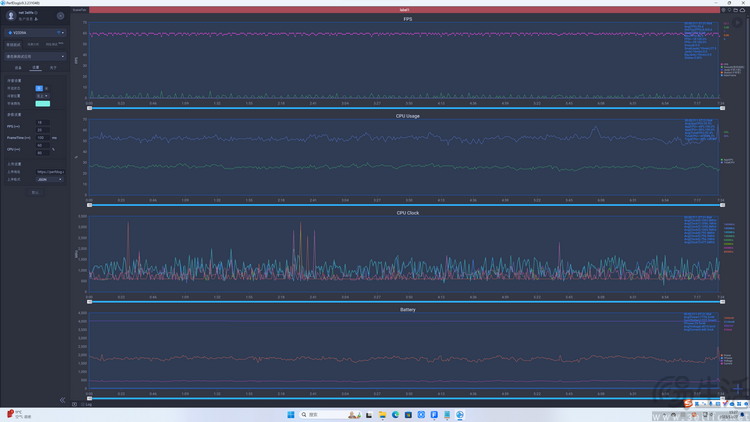Click the left handle of the CPU Usage range slider
This screenshot has height=422, width=750.
pos(89,205)
